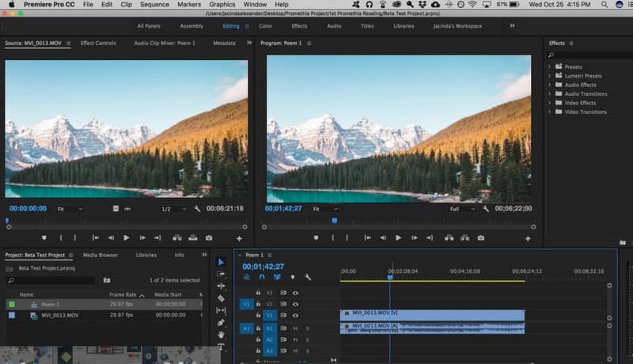The image size is (633, 364).
Task: Open Program monitor settings wrench
Action: (x=486, y=209)
